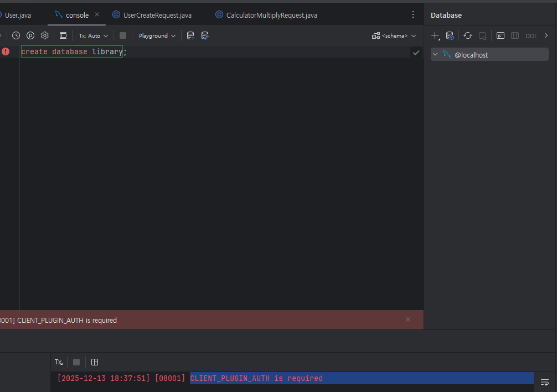Expand more Database toolbar items chevron
Screen dimensions: 557x392
546,35
